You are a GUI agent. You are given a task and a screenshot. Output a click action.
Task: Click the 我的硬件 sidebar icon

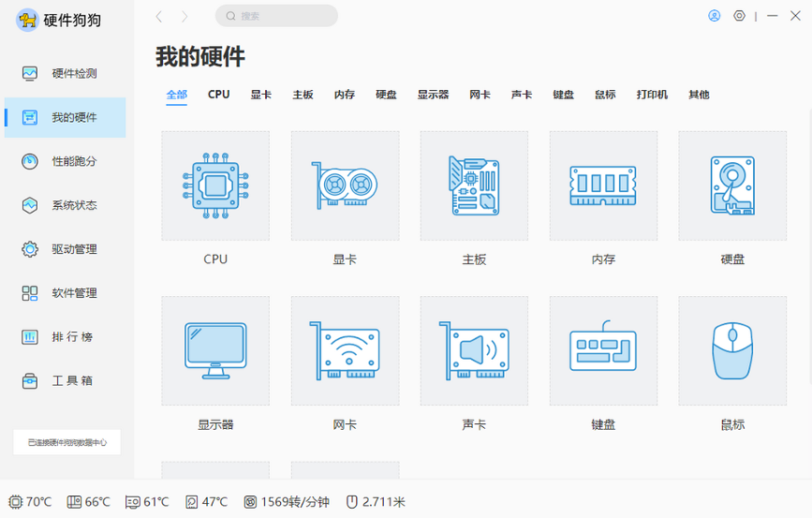[30, 118]
